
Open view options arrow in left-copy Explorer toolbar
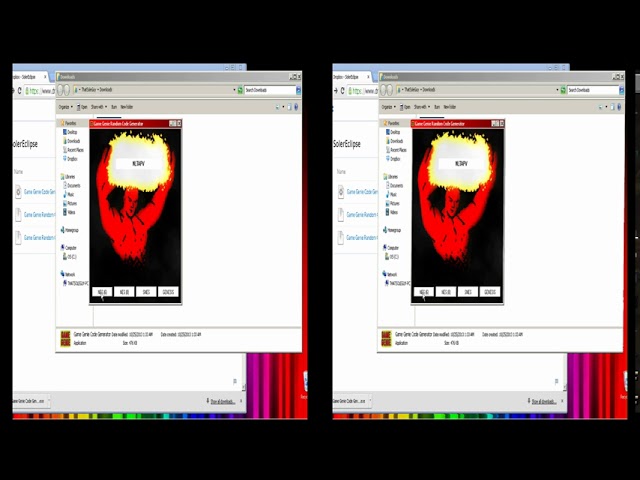pos(283,107)
